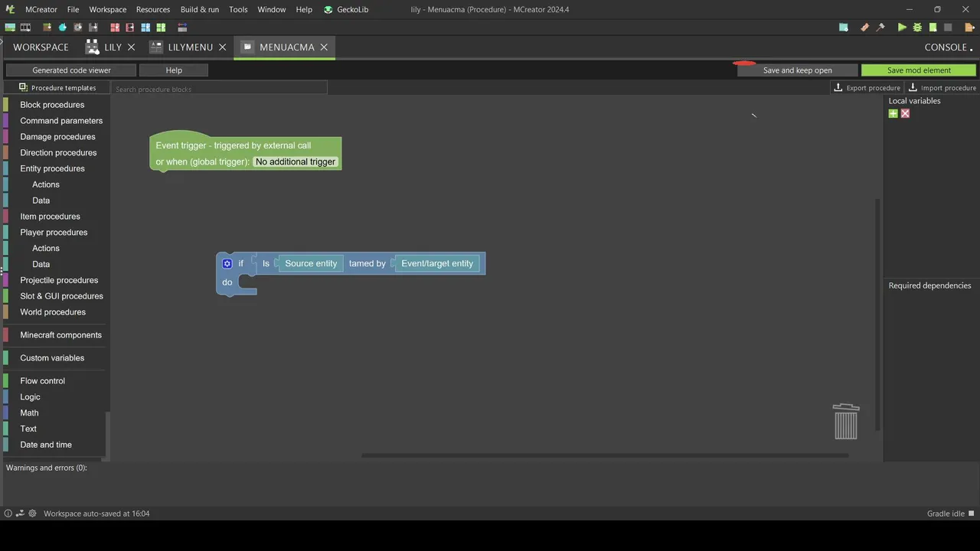This screenshot has height=551, width=980.
Task: Expand the Direction procedures category
Action: pyautogui.click(x=58, y=153)
